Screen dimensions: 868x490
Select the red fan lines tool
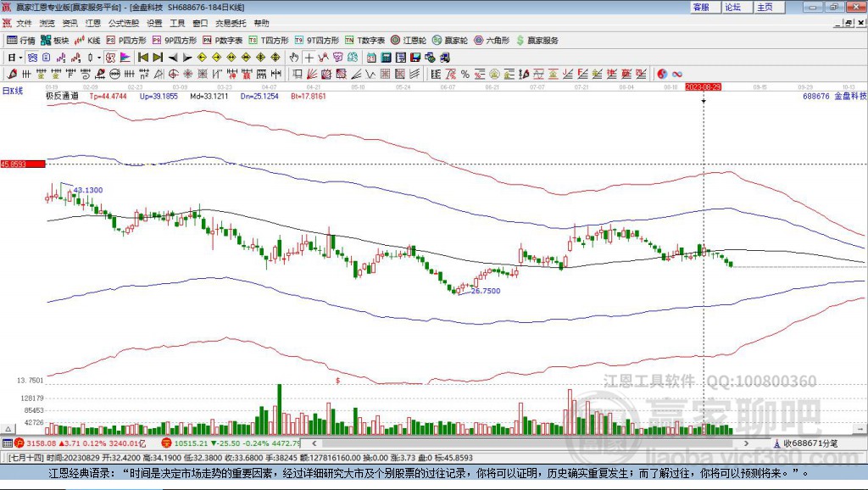point(312,75)
